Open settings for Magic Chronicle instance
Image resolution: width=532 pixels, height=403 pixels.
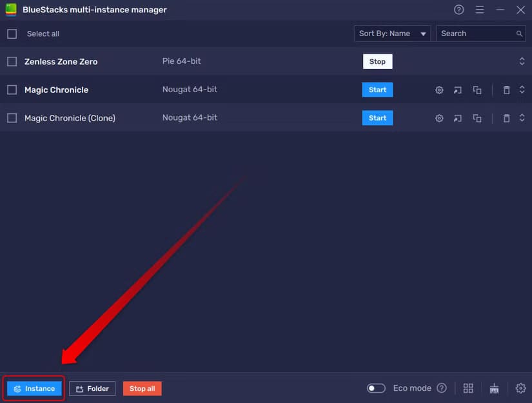pos(439,90)
